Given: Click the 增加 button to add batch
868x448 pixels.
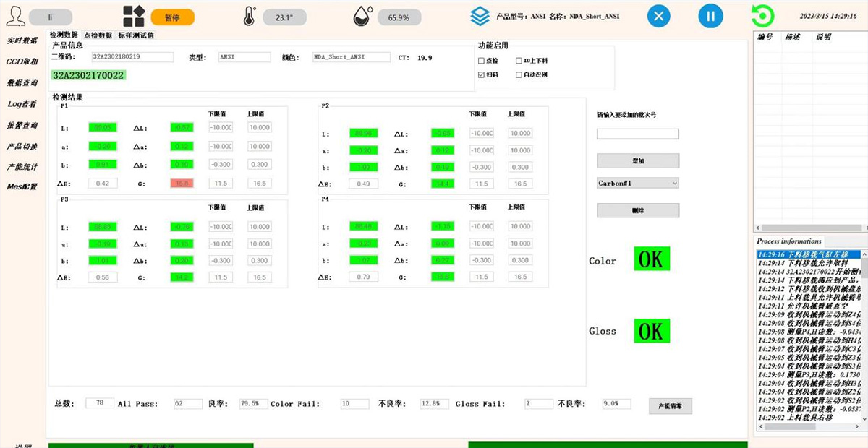Looking at the screenshot, I should point(638,160).
